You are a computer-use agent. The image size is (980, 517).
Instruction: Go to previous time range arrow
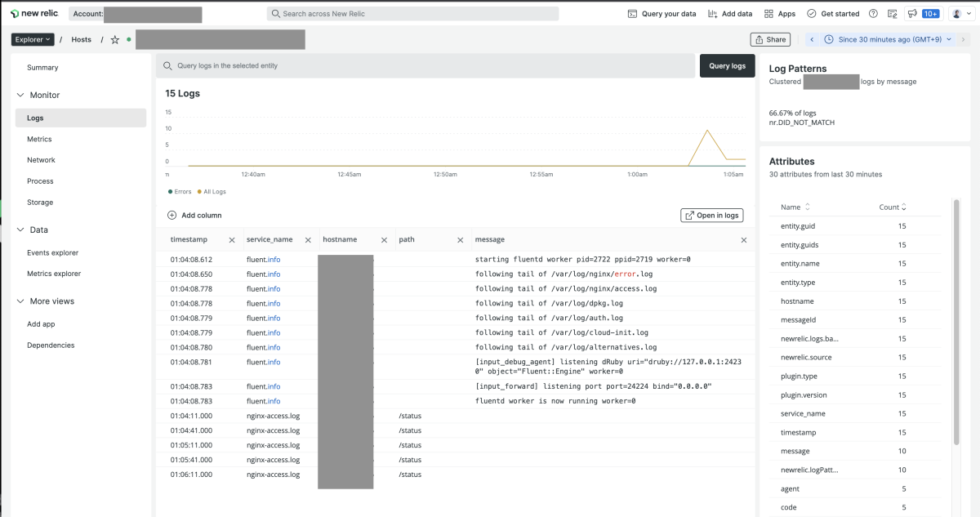[x=812, y=39]
